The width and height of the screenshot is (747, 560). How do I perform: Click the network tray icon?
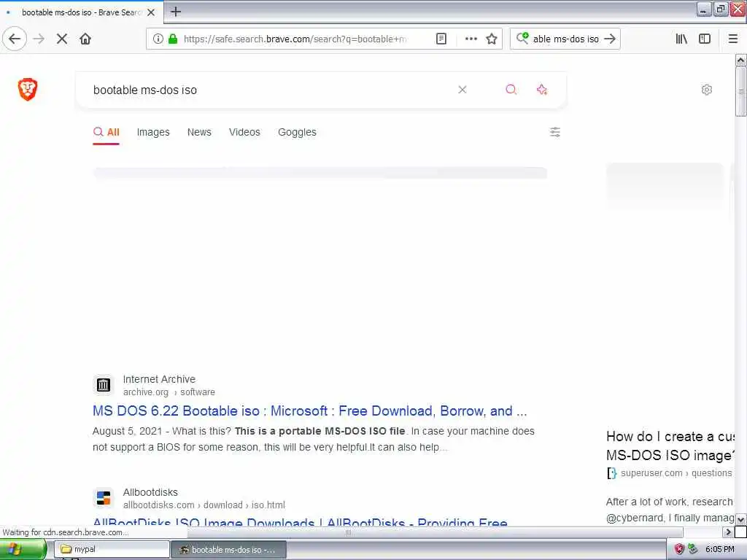pyautogui.click(x=693, y=549)
